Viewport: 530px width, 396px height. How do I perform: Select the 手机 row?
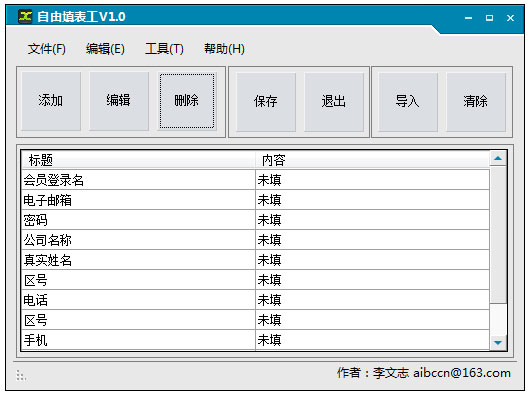[255, 340]
